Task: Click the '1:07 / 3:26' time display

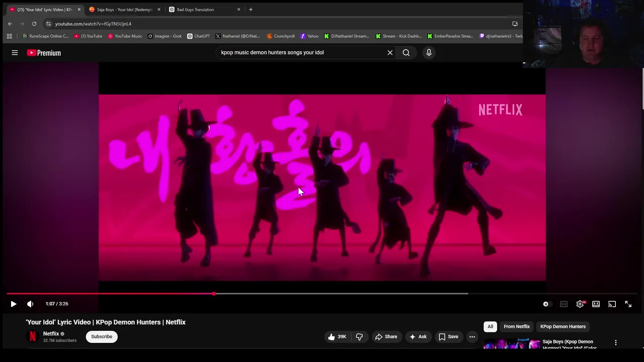Action: point(57,304)
